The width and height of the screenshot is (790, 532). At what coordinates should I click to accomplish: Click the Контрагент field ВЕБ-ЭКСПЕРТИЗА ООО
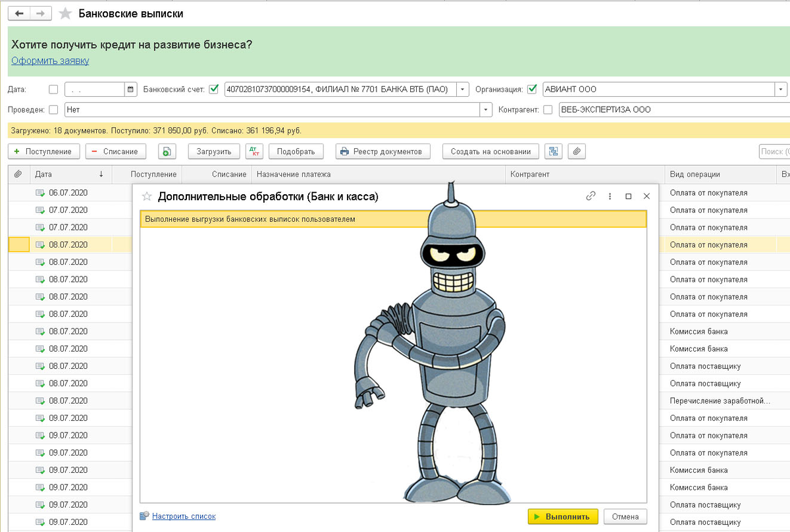(673, 110)
